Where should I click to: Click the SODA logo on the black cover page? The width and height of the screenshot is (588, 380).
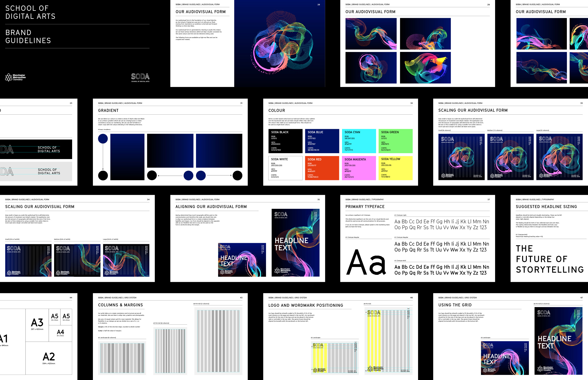[x=140, y=77]
